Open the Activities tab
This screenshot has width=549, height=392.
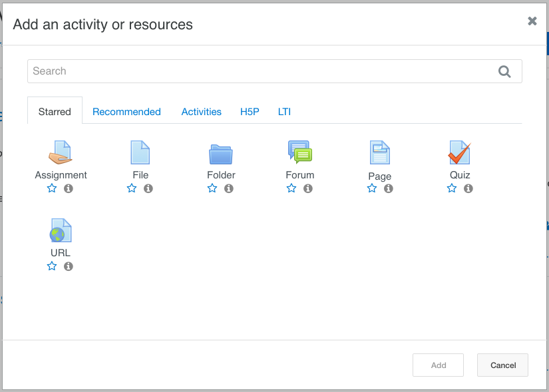click(201, 112)
